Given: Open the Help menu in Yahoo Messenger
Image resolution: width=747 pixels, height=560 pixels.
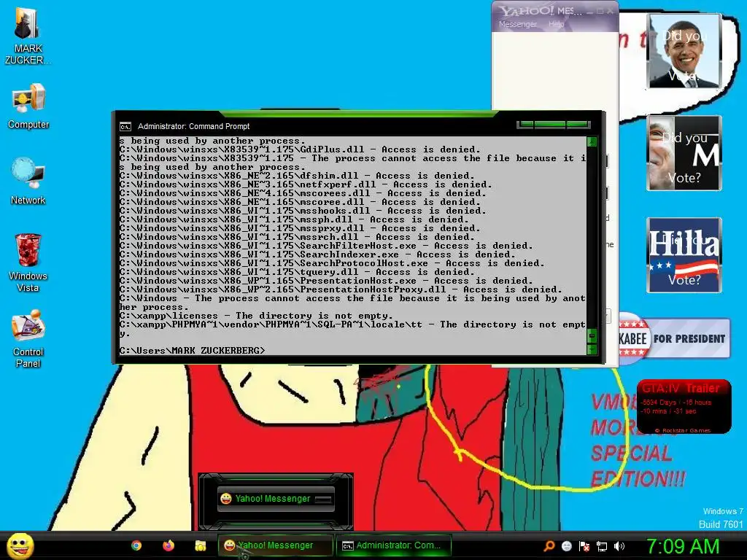Looking at the screenshot, I should 556,24.
